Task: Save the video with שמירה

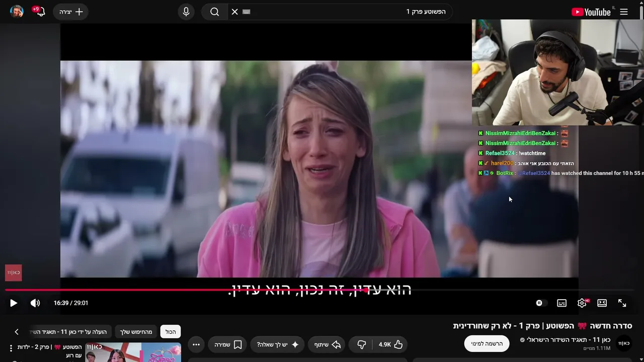Action: pos(228,344)
